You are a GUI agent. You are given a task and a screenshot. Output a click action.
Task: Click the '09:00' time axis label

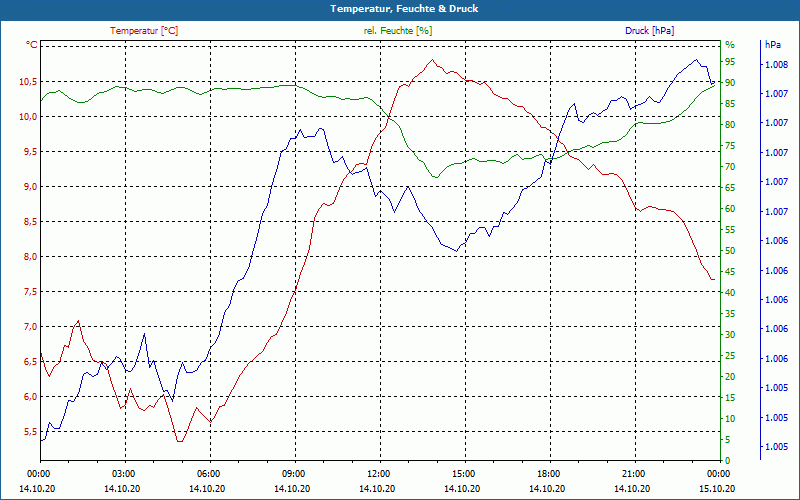294,474
